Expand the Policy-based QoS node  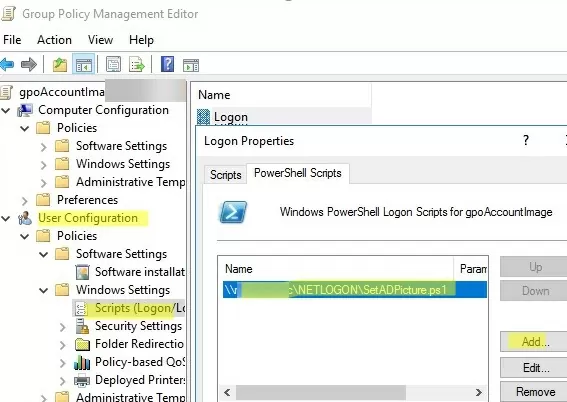click(x=63, y=363)
